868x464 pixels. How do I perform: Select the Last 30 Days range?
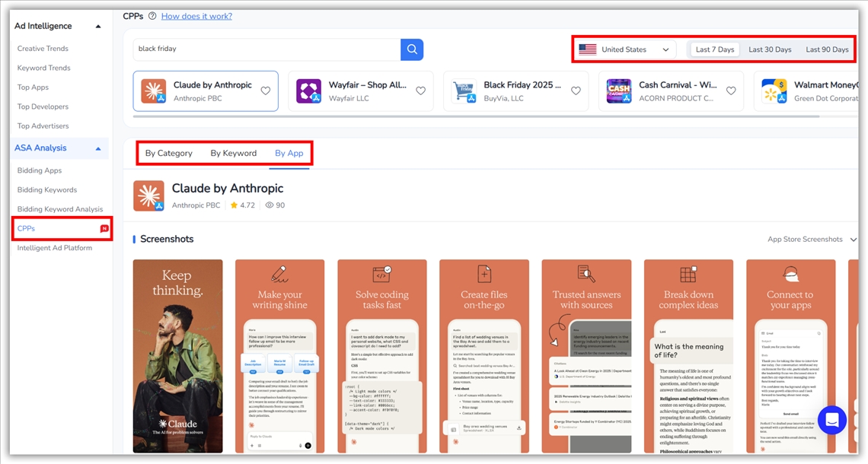pyautogui.click(x=770, y=49)
